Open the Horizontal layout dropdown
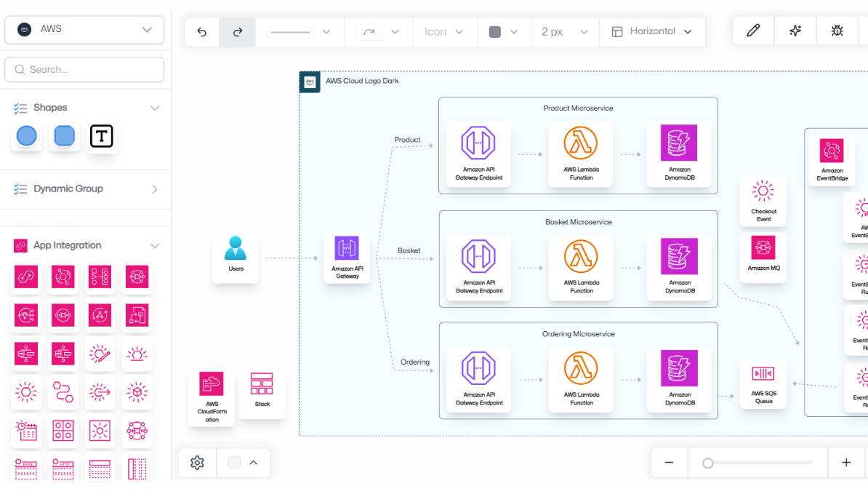The width and height of the screenshot is (868, 489). tap(652, 32)
